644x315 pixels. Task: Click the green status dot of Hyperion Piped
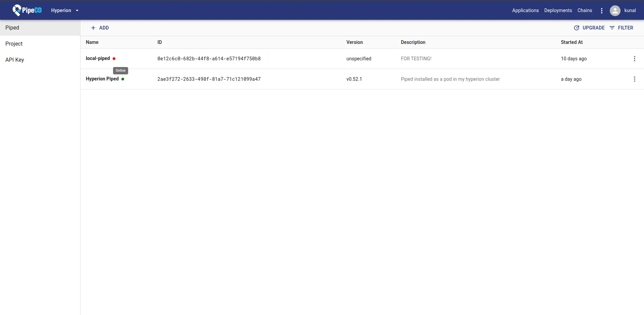tap(123, 79)
